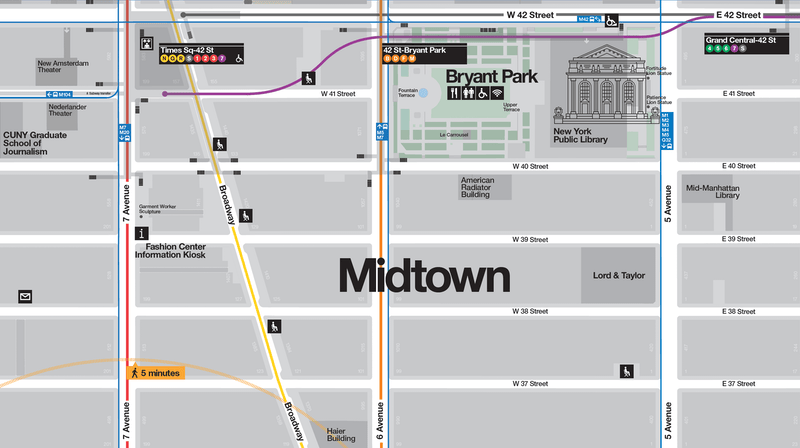Click the Bryant Park Wi-Fi icon
The image size is (800, 448).
[x=497, y=93]
